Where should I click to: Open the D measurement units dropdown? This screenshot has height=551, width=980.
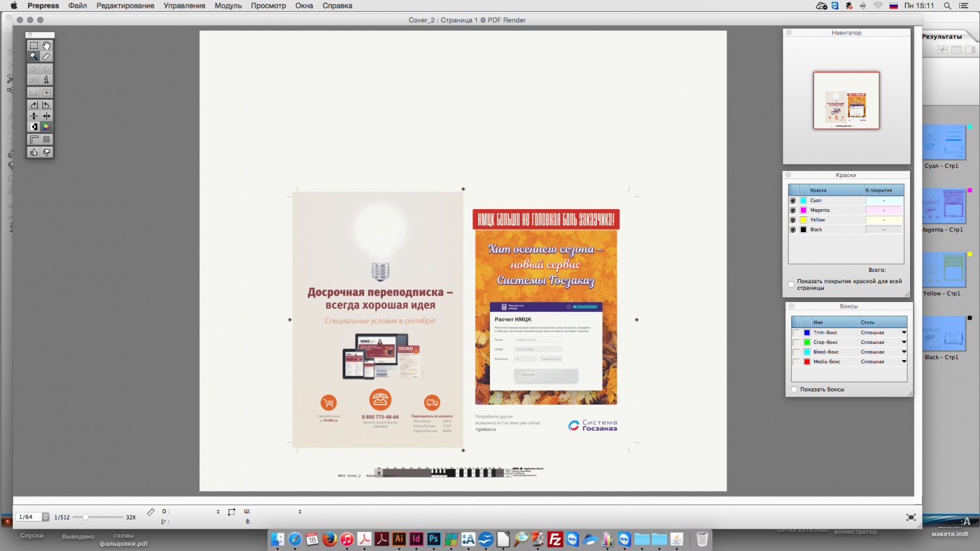click(x=218, y=512)
